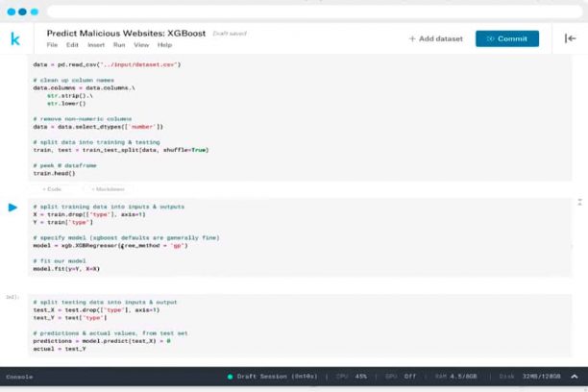Click the Draft saved status text
Viewport: 588px width, 392px height.
[x=230, y=34]
